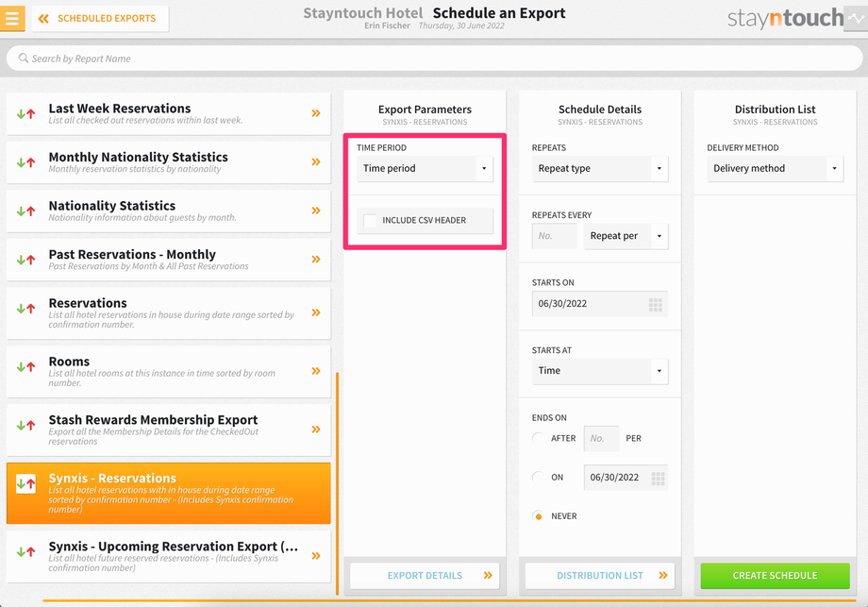Image resolution: width=868 pixels, height=607 pixels.
Task: Open Stash Rewards Membership Export chevron
Action: point(316,430)
